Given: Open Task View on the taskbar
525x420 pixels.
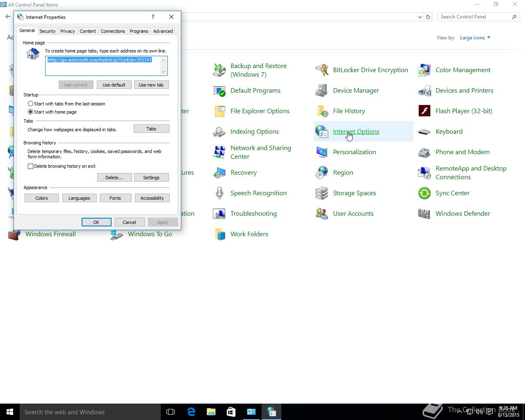Looking at the screenshot, I should 171,412.
